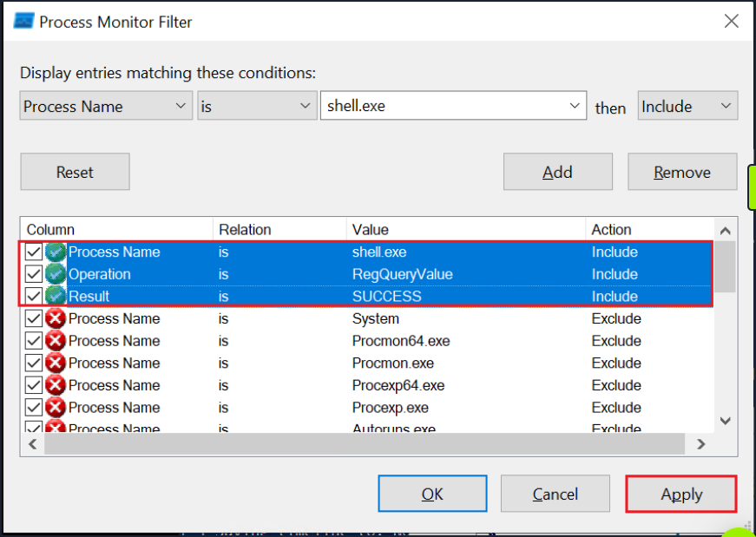The width and height of the screenshot is (756, 537).
Task: Open the Process Name column dropdown
Action: click(180, 105)
